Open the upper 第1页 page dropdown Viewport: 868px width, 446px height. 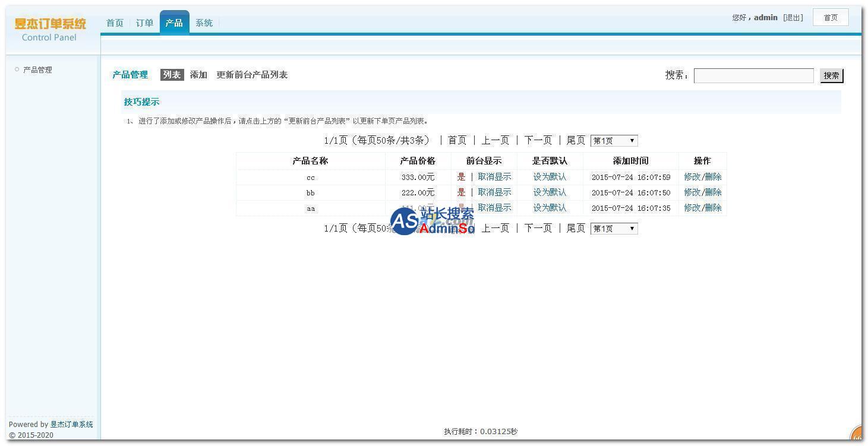click(614, 141)
